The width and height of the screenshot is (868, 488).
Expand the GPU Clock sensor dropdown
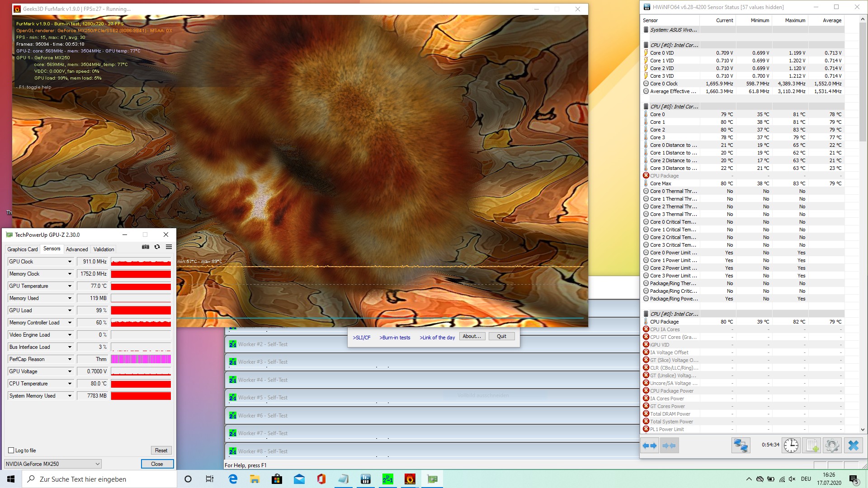[x=70, y=262]
